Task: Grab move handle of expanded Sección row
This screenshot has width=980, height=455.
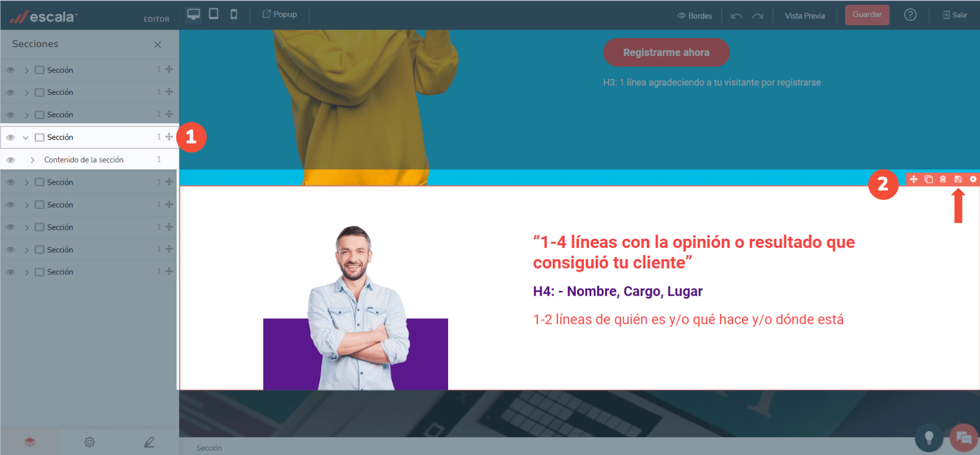Action: [169, 137]
